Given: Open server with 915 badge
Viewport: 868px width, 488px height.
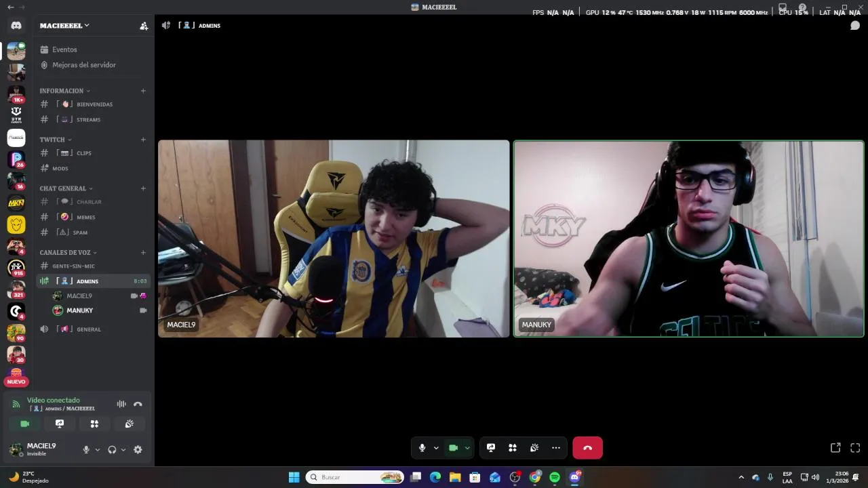Looking at the screenshot, I should coord(16,268).
